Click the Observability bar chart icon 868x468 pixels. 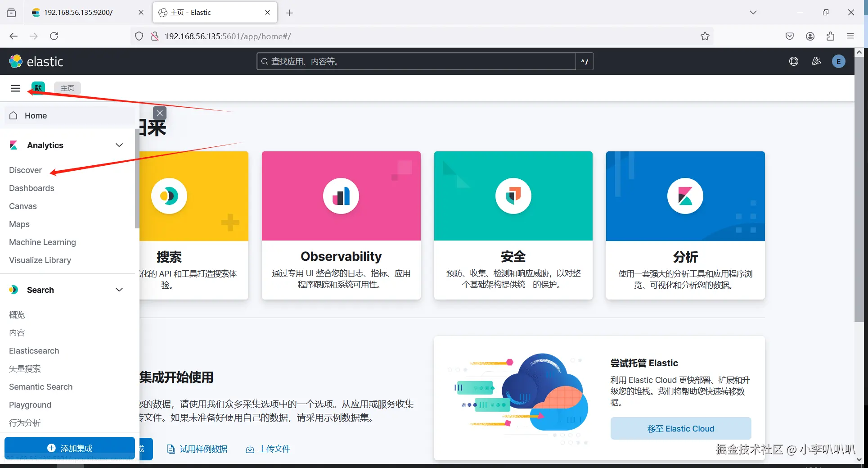coord(341,196)
